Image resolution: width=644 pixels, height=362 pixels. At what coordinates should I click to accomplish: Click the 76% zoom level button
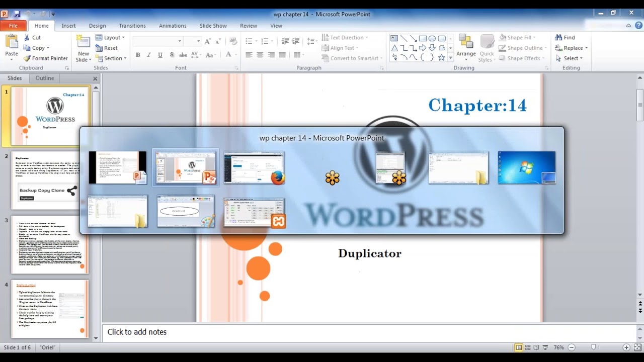pyautogui.click(x=558, y=347)
